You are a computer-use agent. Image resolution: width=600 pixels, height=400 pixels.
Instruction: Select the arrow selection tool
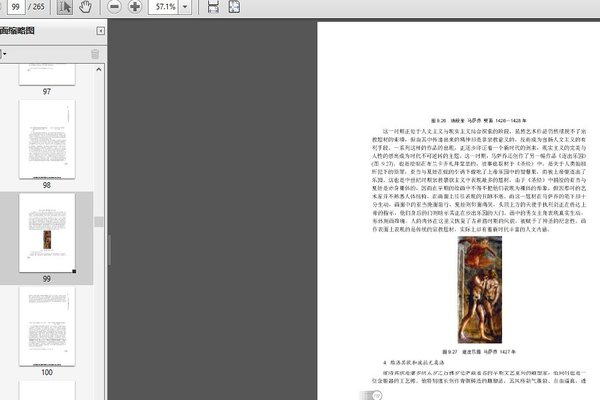[65, 7]
